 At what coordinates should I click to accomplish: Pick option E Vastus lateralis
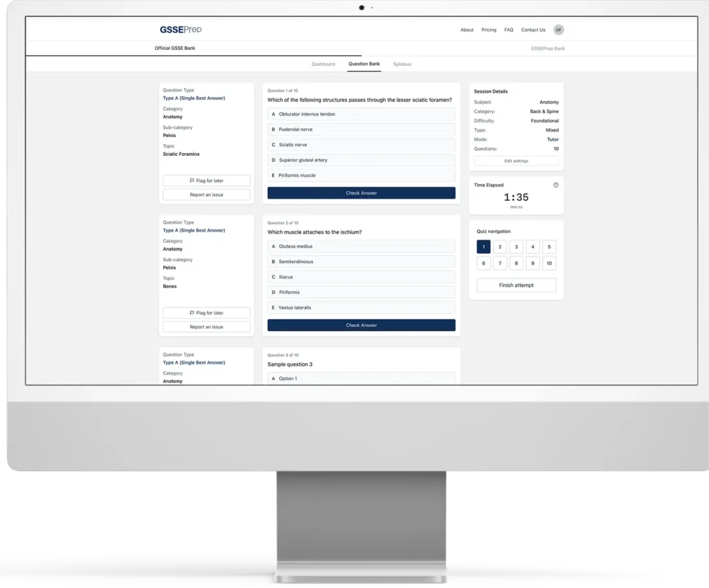point(361,308)
